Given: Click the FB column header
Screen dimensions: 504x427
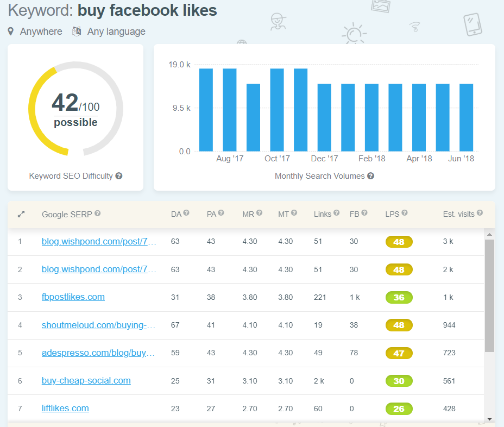Looking at the screenshot, I should coord(354,214).
